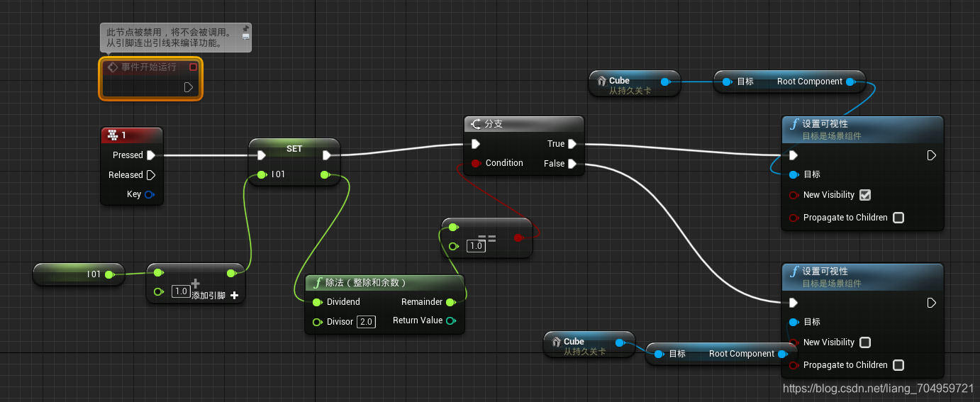Click the Pressed execution pin on key 1 node
The image size is (980, 402).
click(150, 155)
